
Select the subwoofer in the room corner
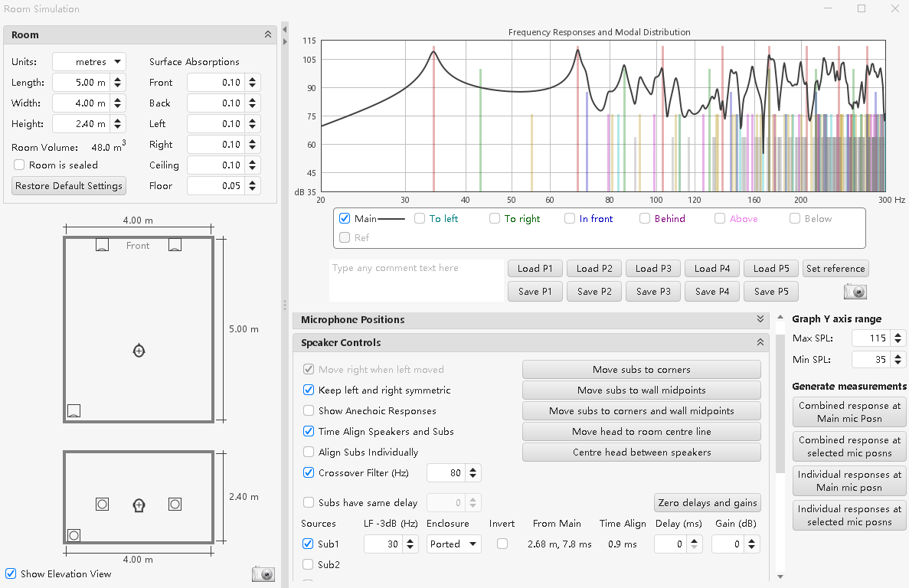click(x=74, y=410)
